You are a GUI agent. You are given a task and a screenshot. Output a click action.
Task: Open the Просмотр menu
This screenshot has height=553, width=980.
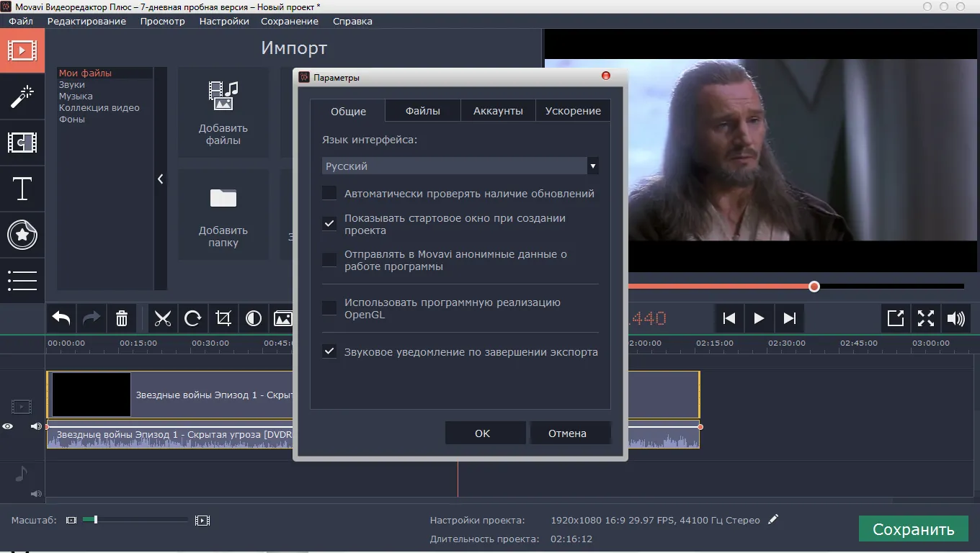click(163, 21)
